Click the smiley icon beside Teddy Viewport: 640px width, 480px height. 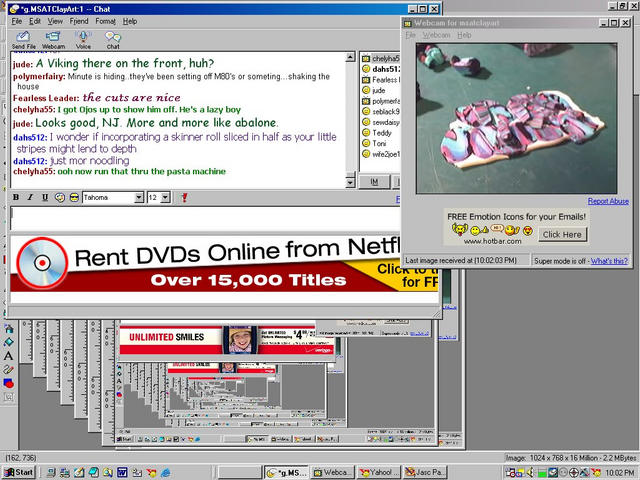tap(366, 133)
